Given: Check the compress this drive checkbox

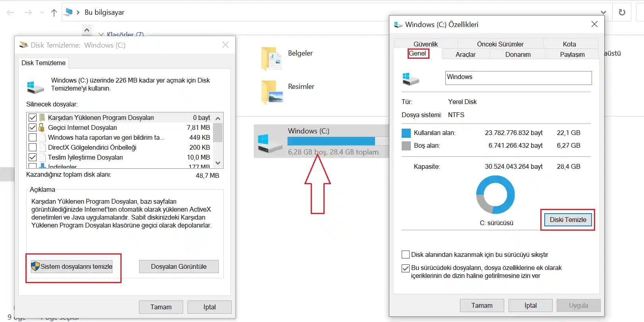Looking at the screenshot, I should pyautogui.click(x=406, y=255).
